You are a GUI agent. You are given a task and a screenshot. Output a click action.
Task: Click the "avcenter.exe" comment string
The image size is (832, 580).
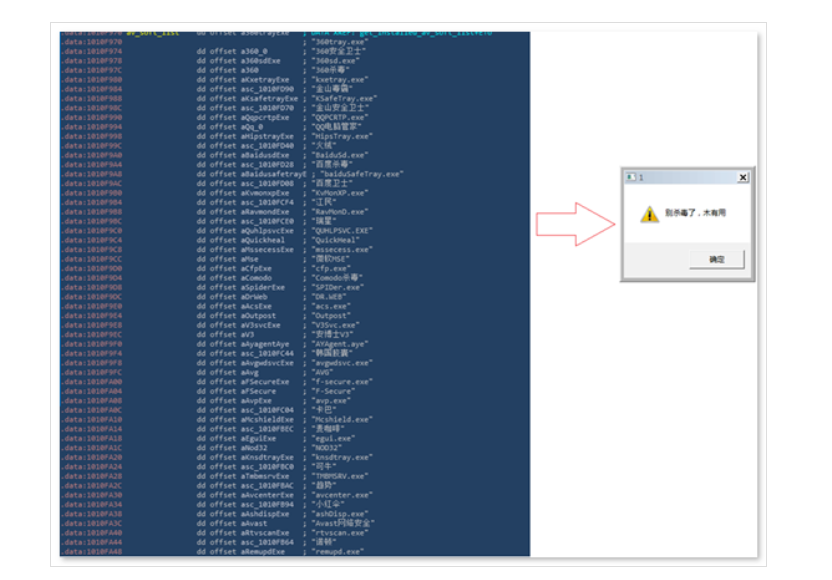[342, 495]
